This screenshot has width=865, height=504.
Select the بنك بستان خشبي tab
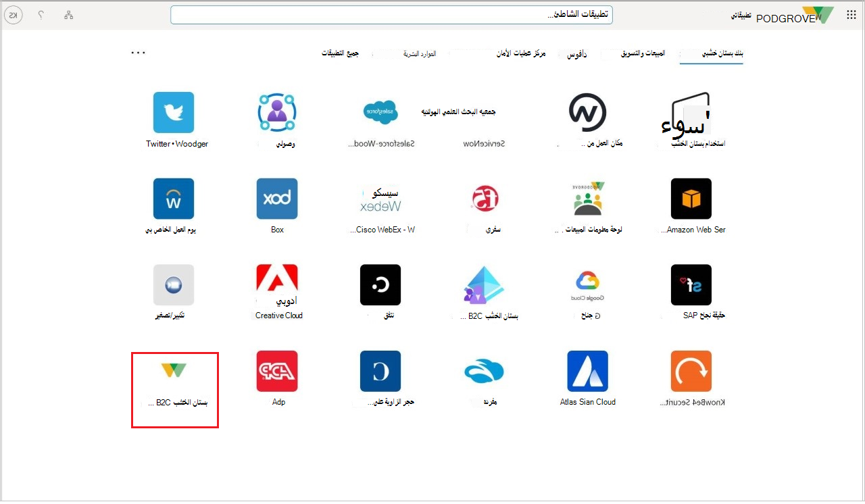[722, 53]
